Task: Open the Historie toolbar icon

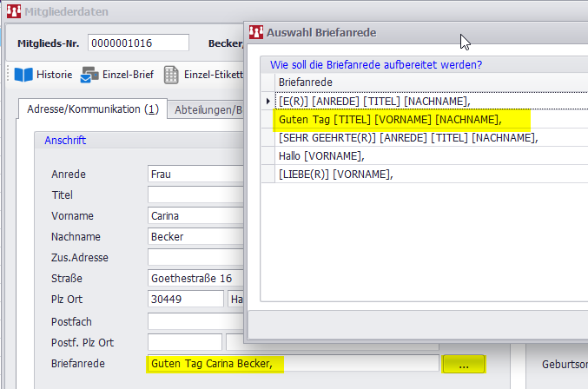Action: click(x=23, y=75)
